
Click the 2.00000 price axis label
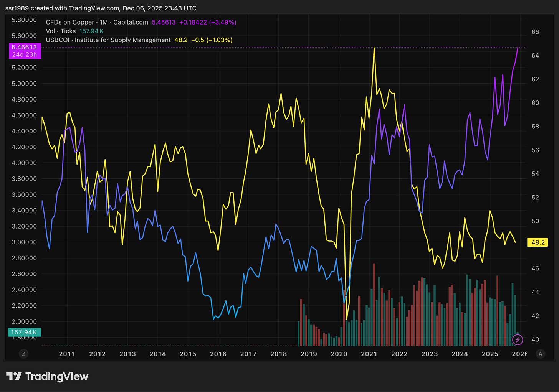point(24,322)
